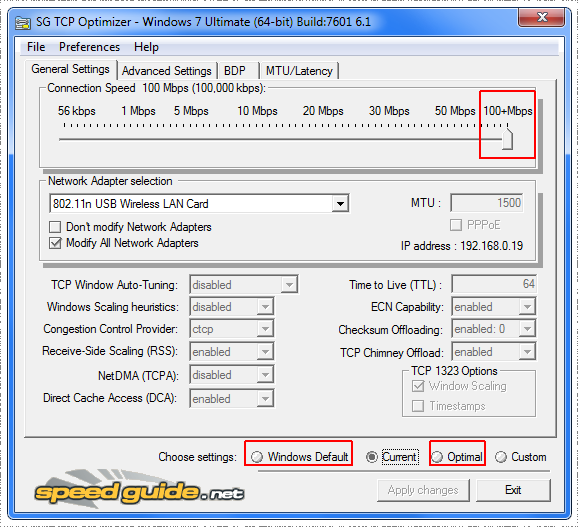Uncheck Modify All Network Adapters
The height and width of the screenshot is (527, 578).
point(55,243)
